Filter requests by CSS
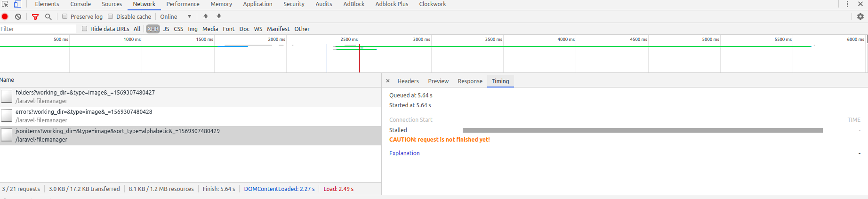This screenshot has height=199, width=868. click(178, 29)
